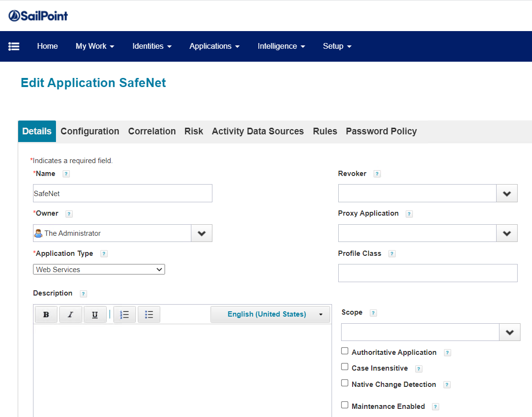Image resolution: width=532 pixels, height=417 pixels.
Task: Click the Edit Application SafeNet heading
Action: point(93,83)
